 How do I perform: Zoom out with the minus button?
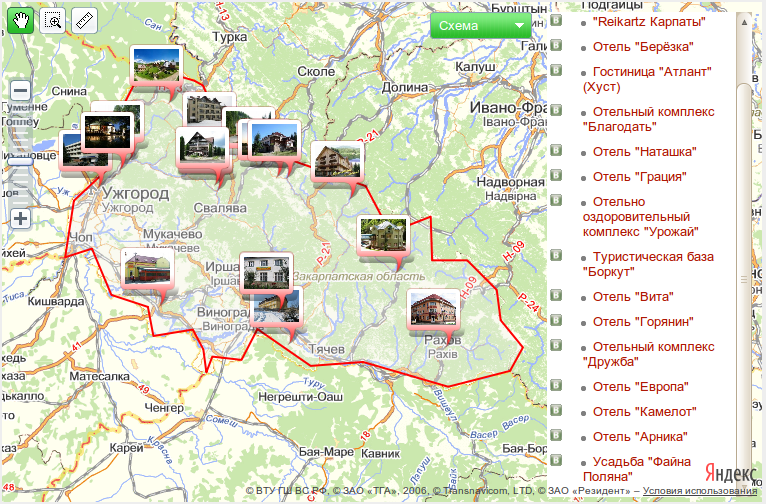(21, 90)
